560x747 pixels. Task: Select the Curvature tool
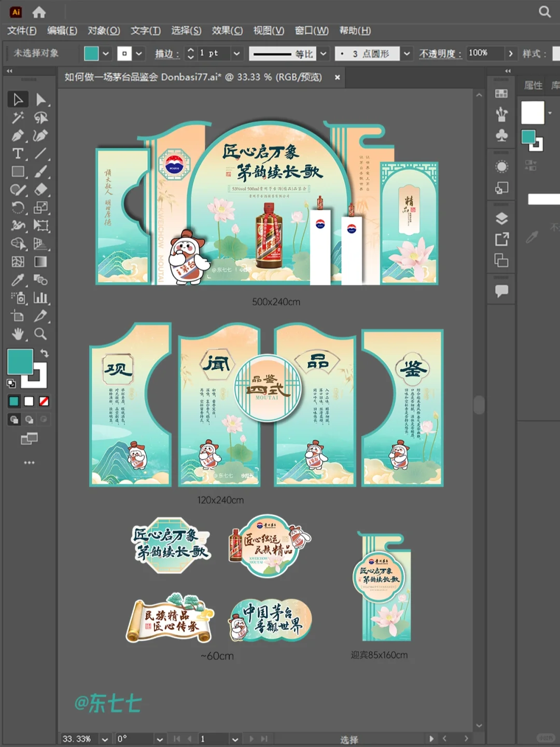tap(40, 136)
